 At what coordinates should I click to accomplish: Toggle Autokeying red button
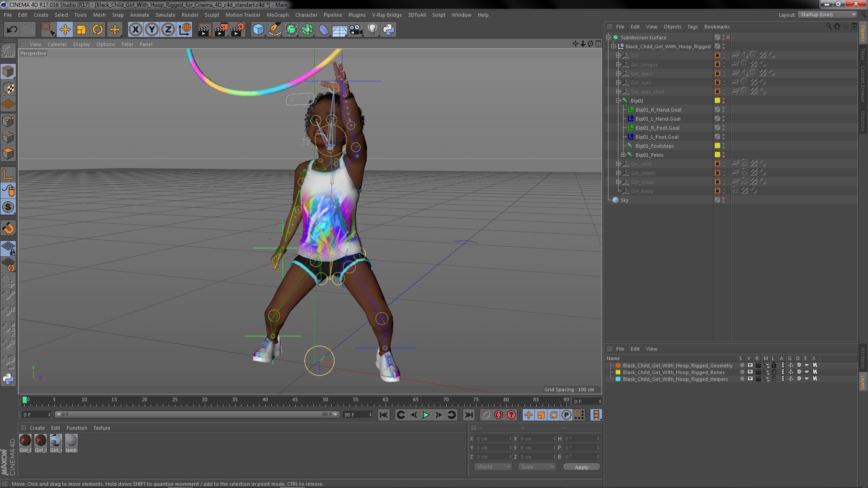tap(499, 415)
